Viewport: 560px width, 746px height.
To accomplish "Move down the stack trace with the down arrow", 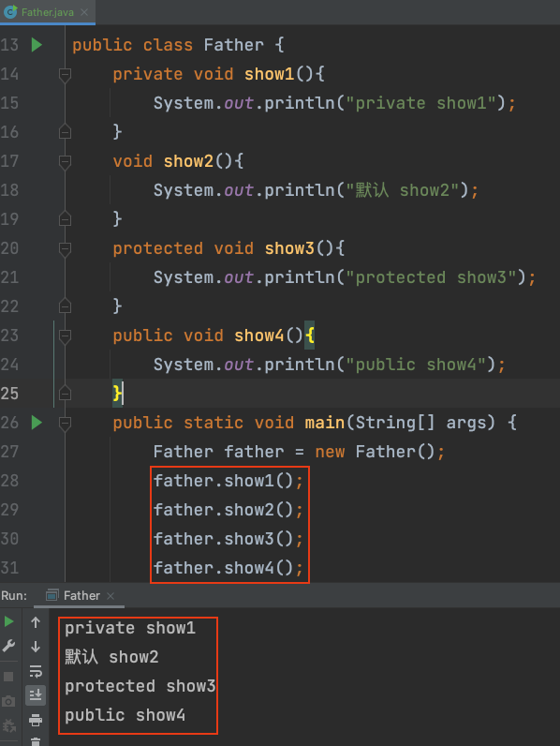I will point(36,647).
